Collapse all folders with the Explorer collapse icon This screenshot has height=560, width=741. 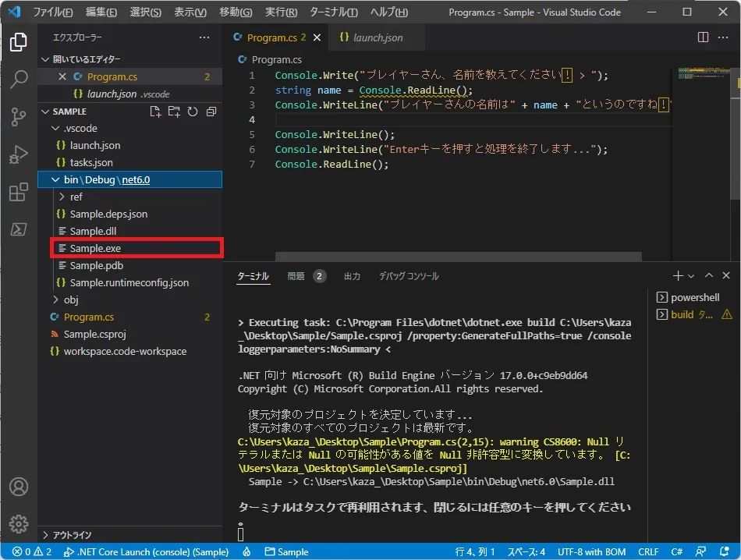[210, 112]
